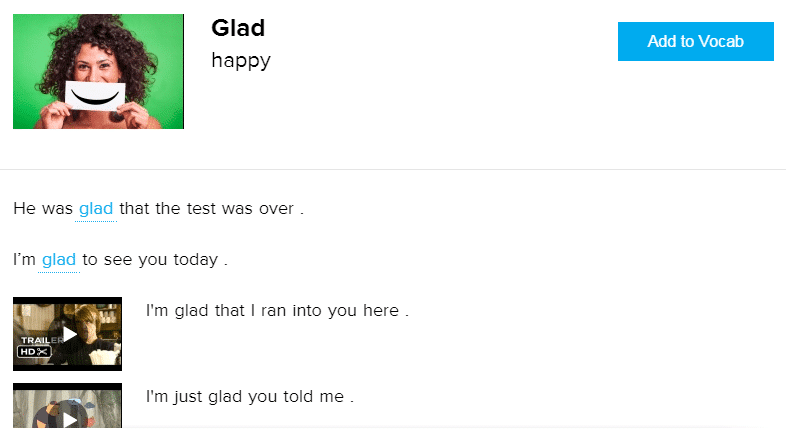Image resolution: width=786 pixels, height=441 pixels.
Task: Open the smiling woman photo for Glad
Action: [x=98, y=71]
